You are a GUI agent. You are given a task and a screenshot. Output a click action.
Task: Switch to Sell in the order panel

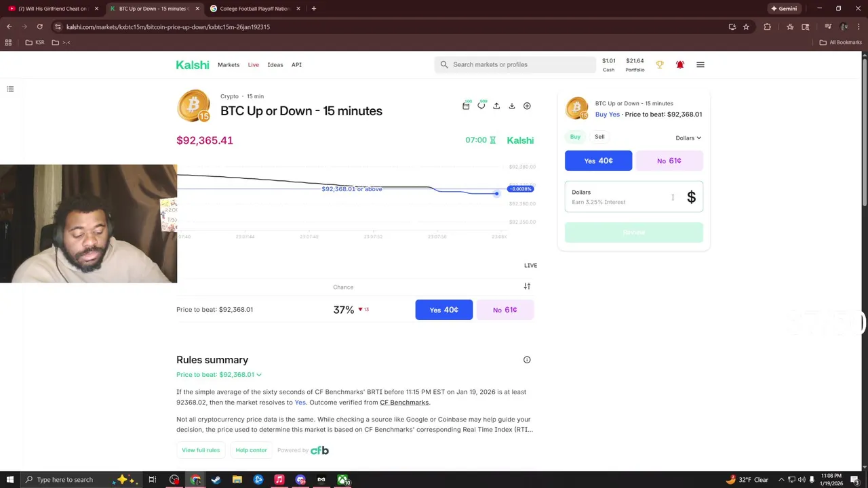599,137
